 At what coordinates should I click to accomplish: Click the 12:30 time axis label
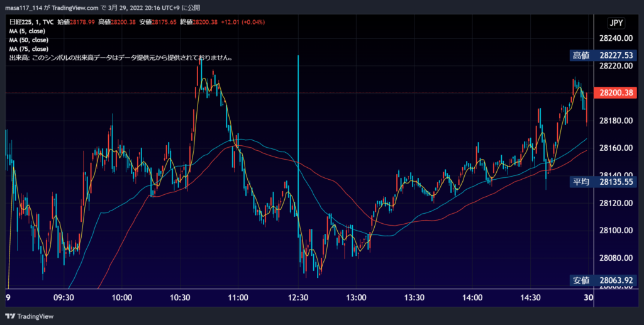298,297
